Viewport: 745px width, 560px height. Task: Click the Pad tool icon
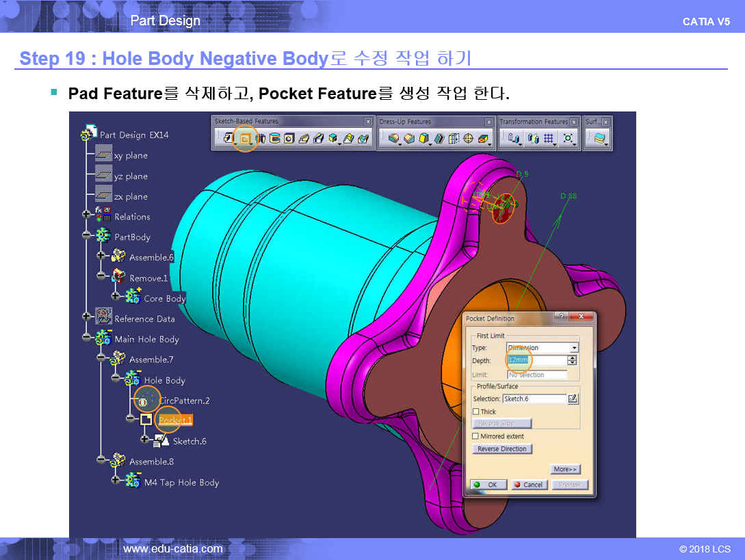[228, 139]
